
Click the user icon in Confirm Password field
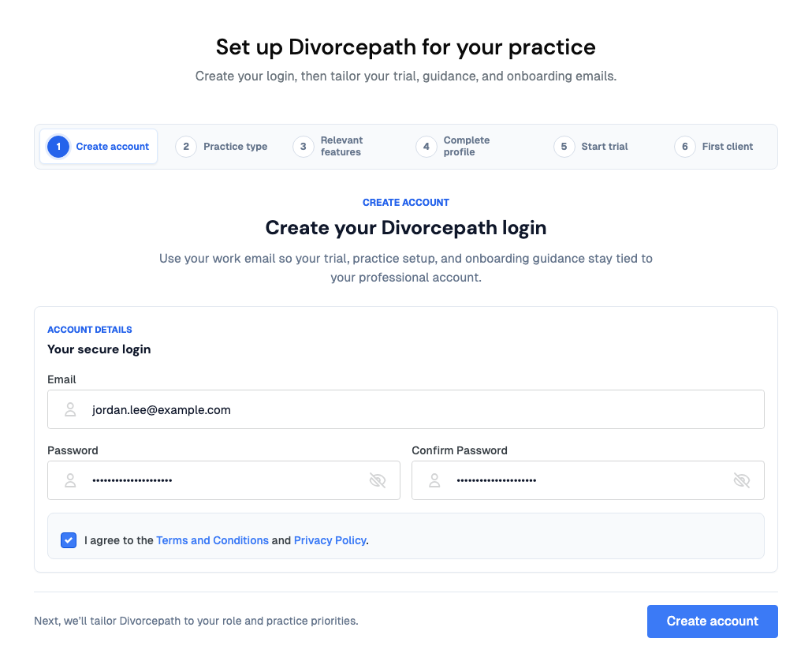pos(434,480)
